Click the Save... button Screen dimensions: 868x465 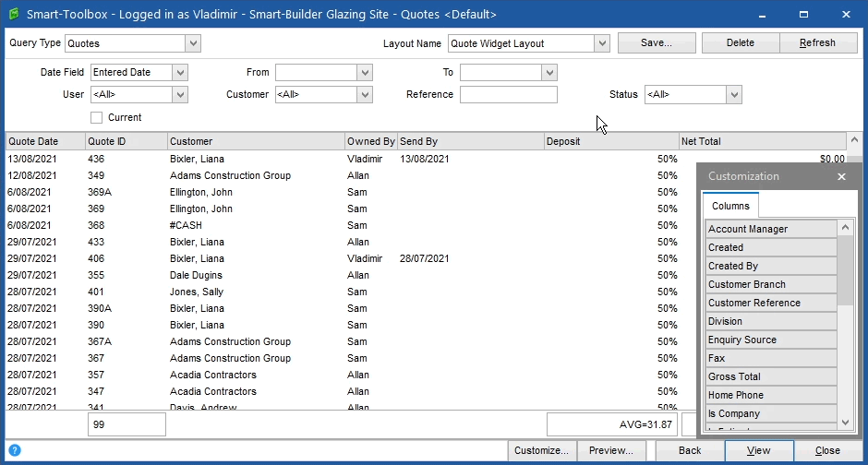click(657, 42)
